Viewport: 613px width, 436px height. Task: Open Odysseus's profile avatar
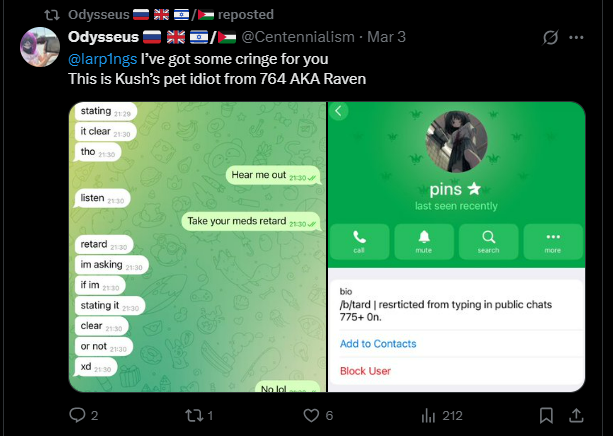(40, 47)
